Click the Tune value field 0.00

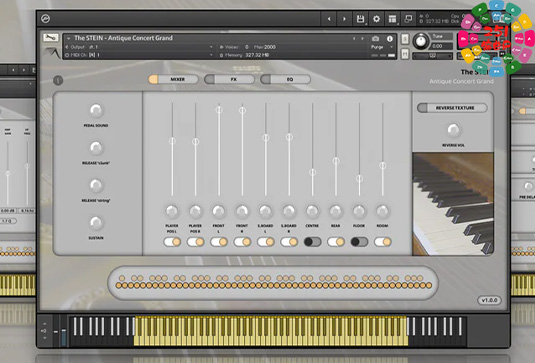(x=442, y=46)
